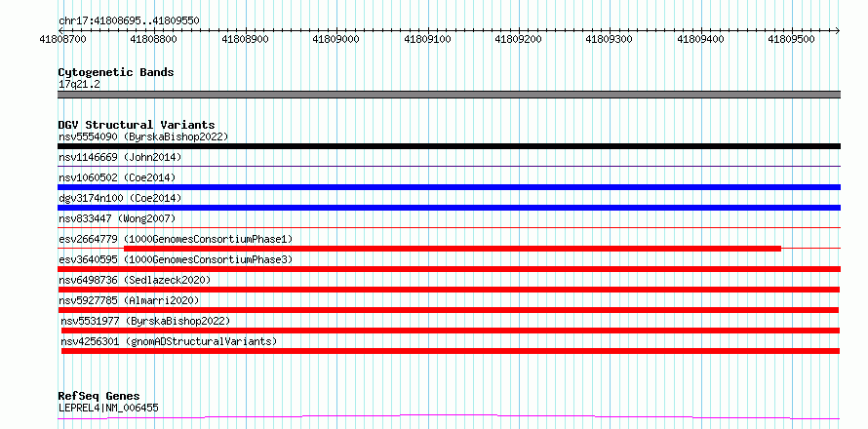The width and height of the screenshot is (868, 429).
Task: Click the red nsv6498736 variant bar
Action: [449, 290]
